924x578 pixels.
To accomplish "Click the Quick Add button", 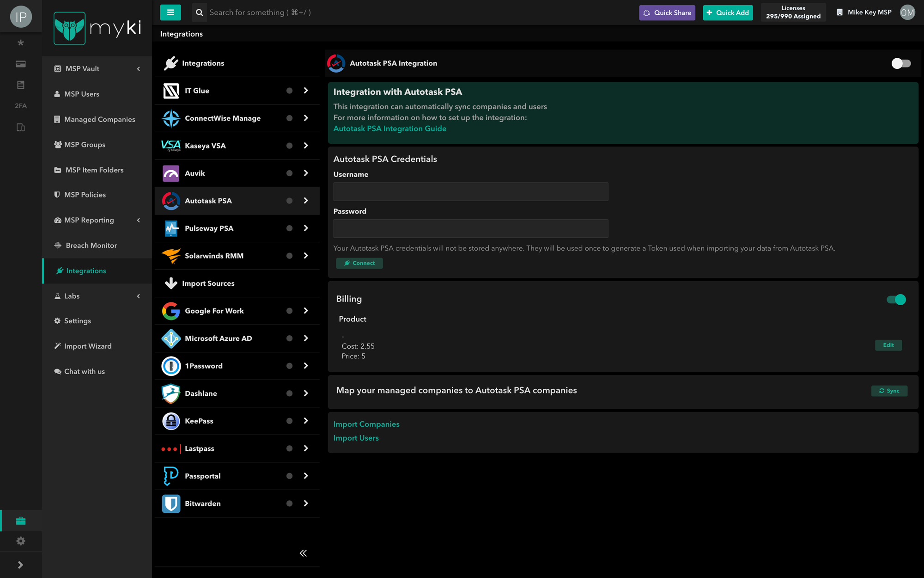I will 728,12.
